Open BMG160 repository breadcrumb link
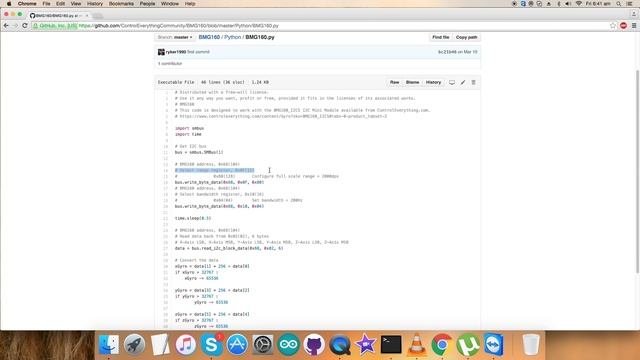 [209, 37]
